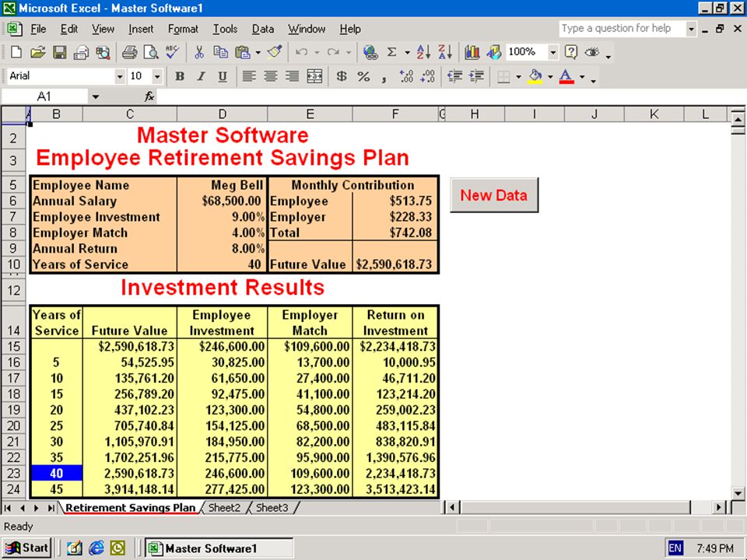The height and width of the screenshot is (560, 747).
Task: Toggle align left
Action: click(249, 76)
